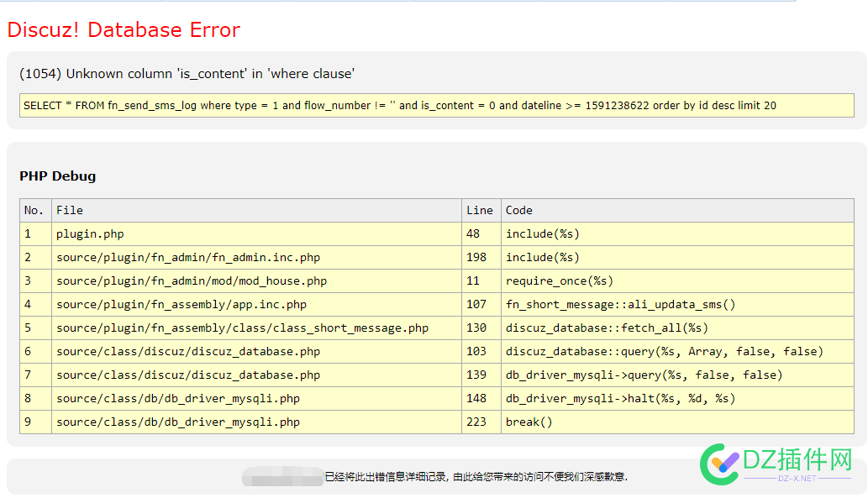
Task: Select the fn_assembly/app.inc.php file path
Action: click(181, 304)
